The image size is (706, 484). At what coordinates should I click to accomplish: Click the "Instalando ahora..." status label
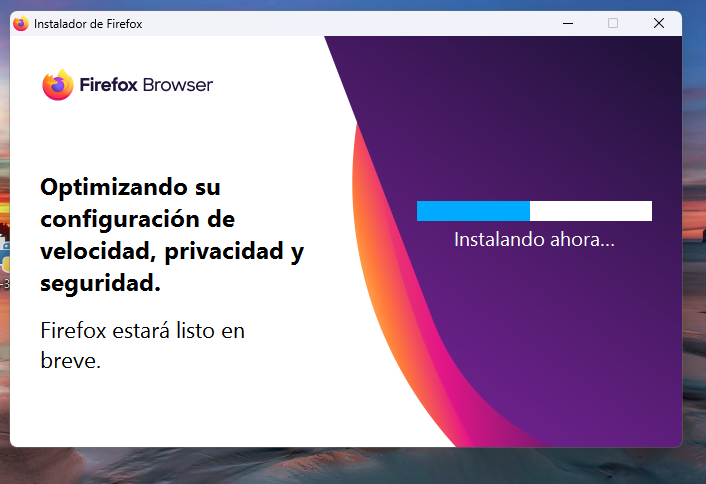534,240
